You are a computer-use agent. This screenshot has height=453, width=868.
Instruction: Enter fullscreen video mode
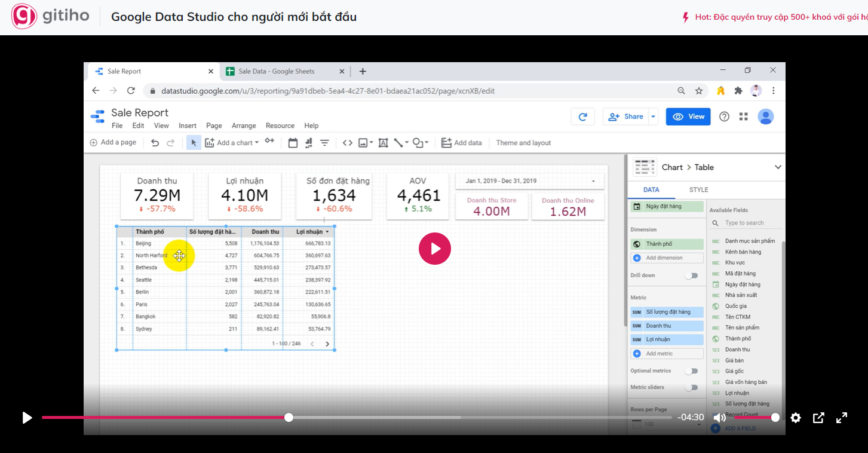(842, 418)
